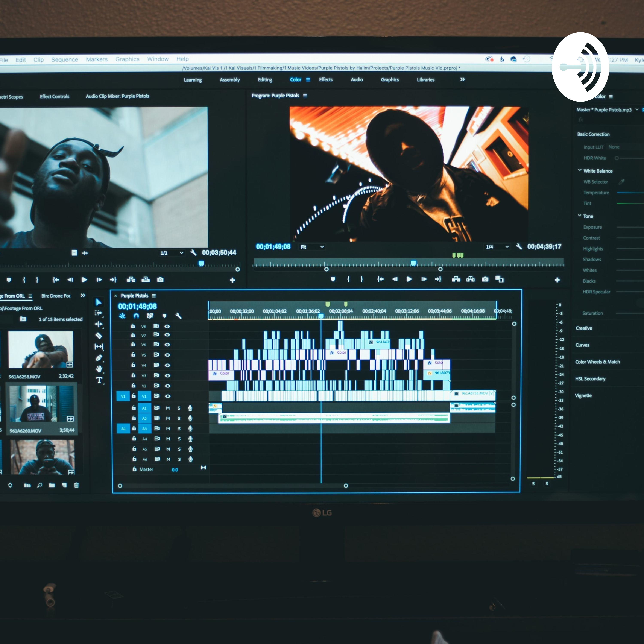Open Program monitor 1/4 resolution dropdown
Image resolution: width=644 pixels, height=644 pixels.
pyautogui.click(x=497, y=247)
